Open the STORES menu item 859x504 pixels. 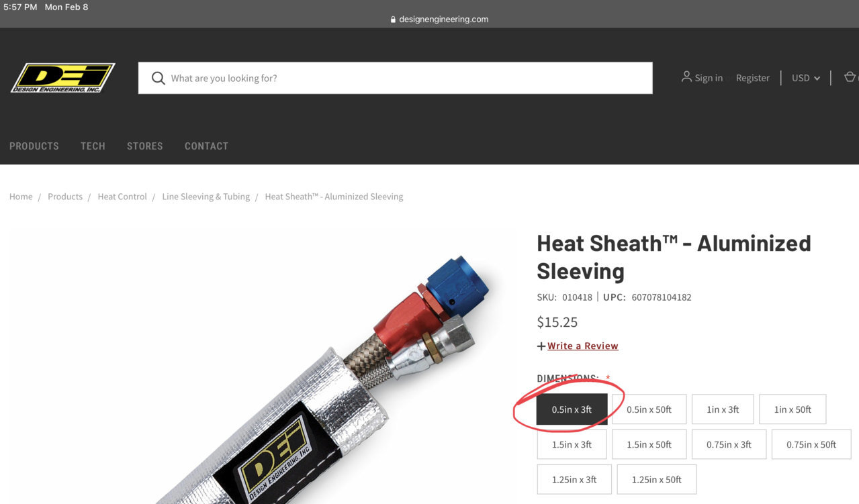tap(145, 146)
